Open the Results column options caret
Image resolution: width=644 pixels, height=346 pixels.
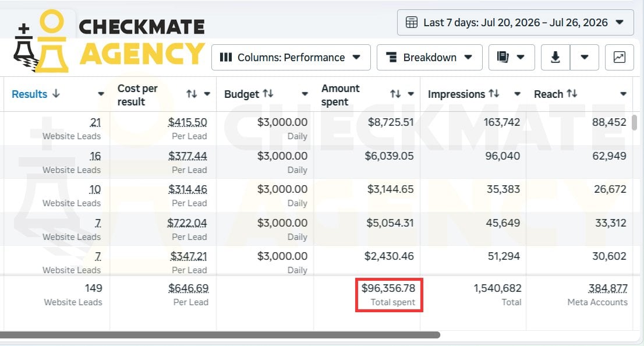[x=101, y=94]
